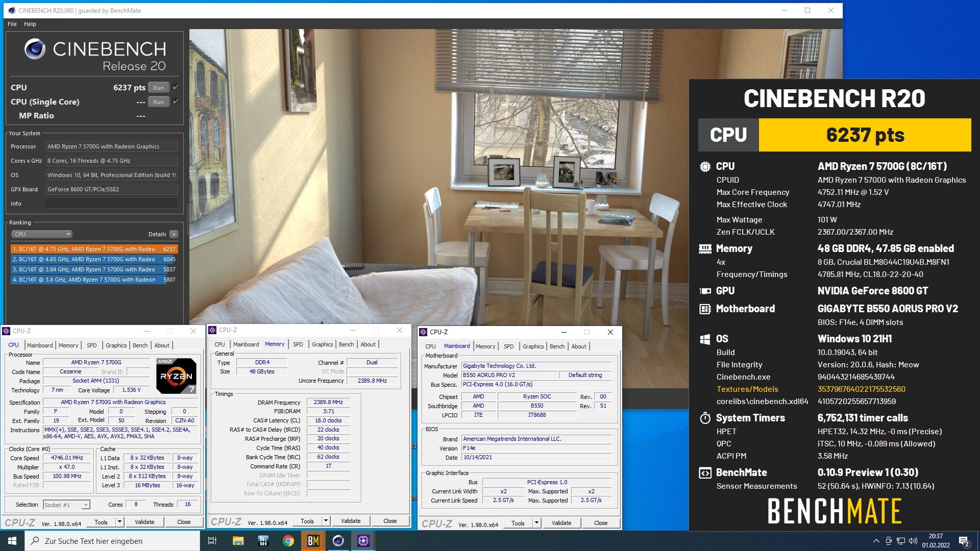Switch to BenchMate via its taskbar icon
Screen dimensions: 980x551
point(313,541)
